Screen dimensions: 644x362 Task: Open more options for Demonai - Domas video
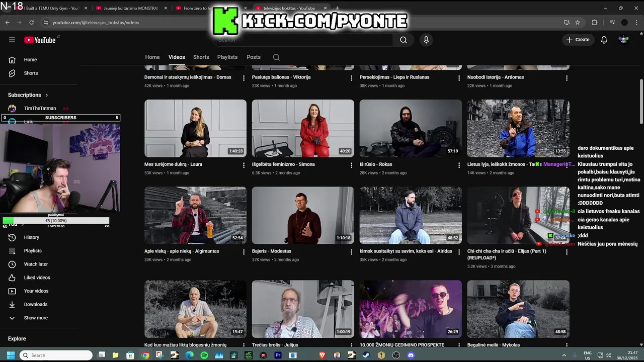[x=244, y=78]
